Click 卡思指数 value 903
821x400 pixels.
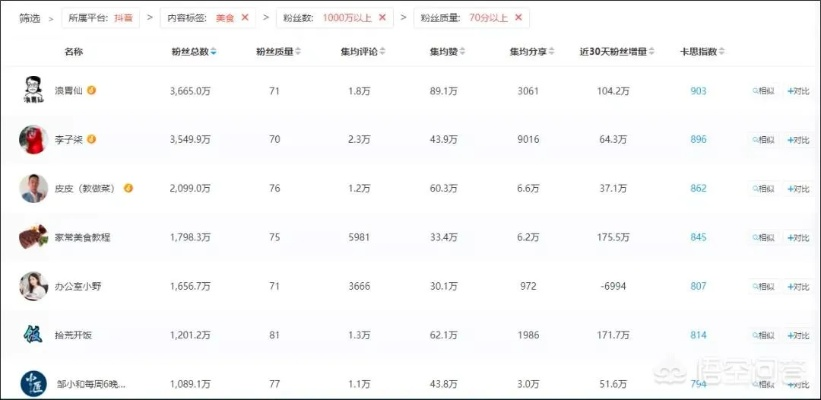pyautogui.click(x=698, y=91)
